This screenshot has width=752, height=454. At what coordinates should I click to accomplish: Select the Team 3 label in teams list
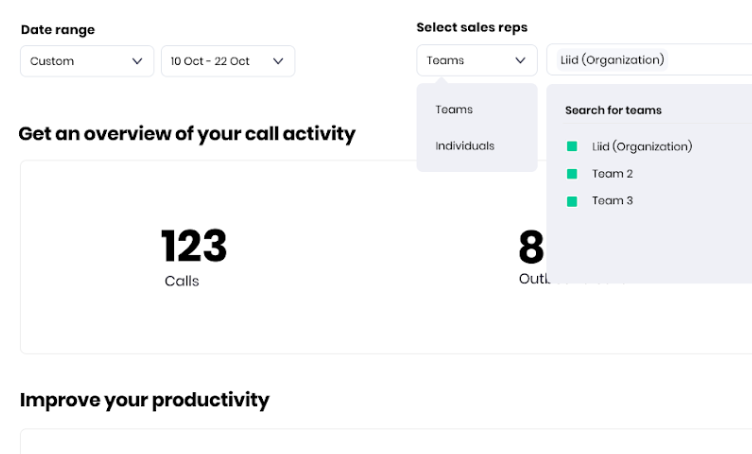tap(612, 201)
